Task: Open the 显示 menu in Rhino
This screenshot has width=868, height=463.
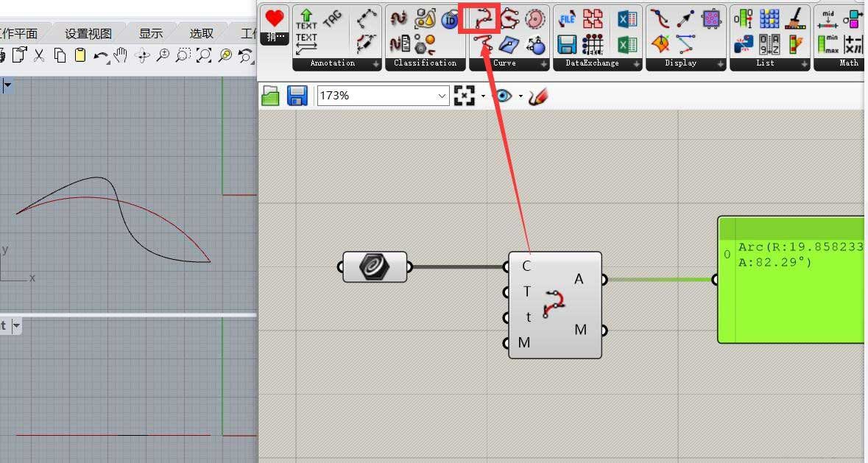Action: coord(150,32)
